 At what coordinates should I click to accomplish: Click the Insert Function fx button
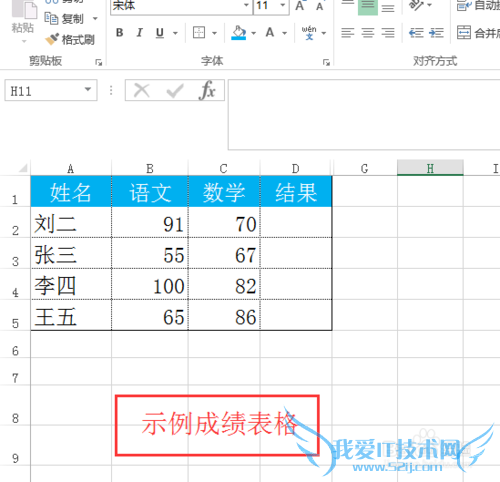coord(207,90)
